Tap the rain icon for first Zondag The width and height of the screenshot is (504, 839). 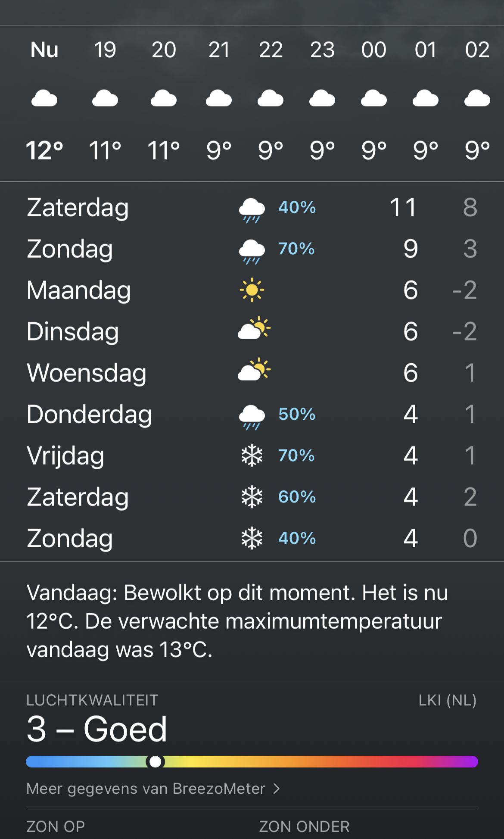(252, 251)
